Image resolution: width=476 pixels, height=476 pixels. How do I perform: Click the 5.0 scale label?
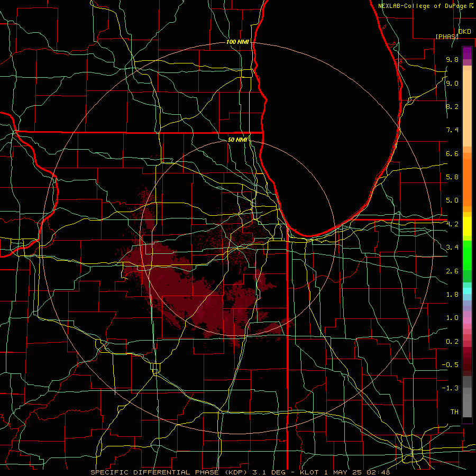[x=452, y=200]
